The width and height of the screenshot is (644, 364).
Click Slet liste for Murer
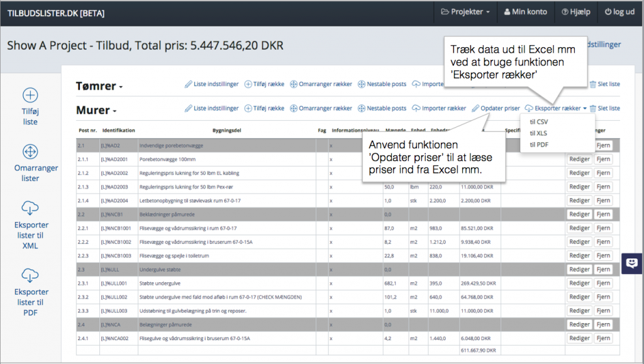point(604,108)
